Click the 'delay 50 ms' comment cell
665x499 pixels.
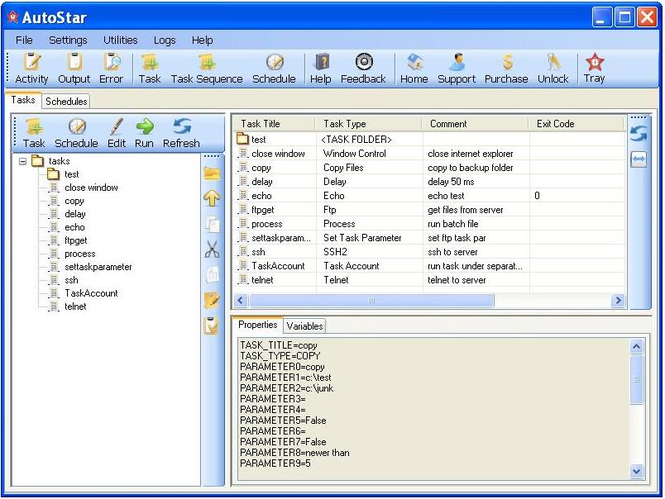(x=451, y=181)
